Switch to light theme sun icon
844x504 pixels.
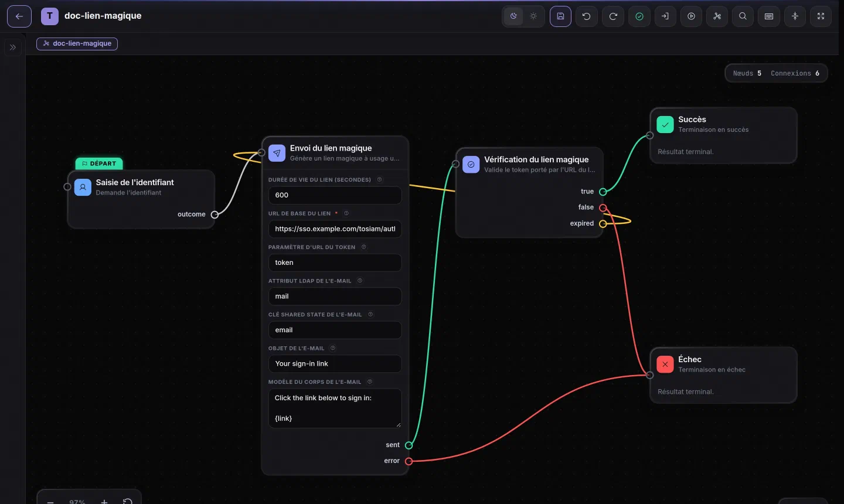click(x=533, y=16)
